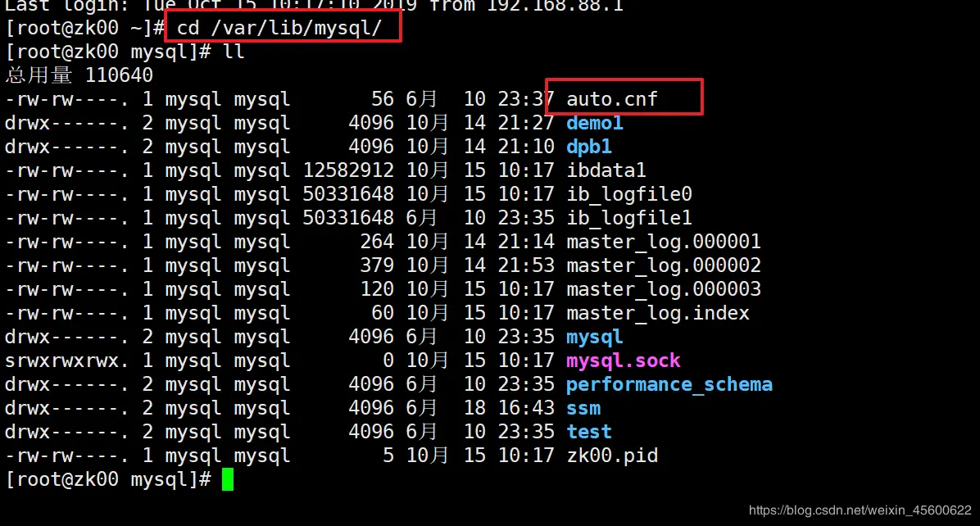This screenshot has width=980, height=526.
Task: Click size 264 of master_log.000001
Action: [x=377, y=241]
